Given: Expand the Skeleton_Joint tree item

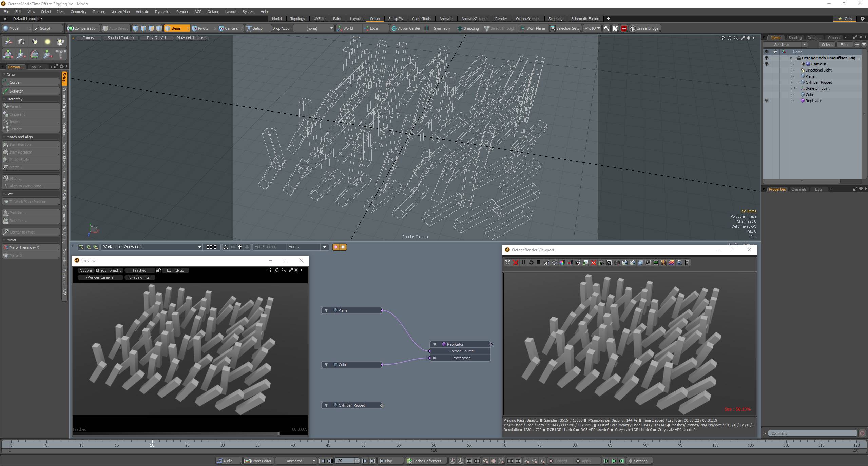Looking at the screenshot, I should (794, 88).
